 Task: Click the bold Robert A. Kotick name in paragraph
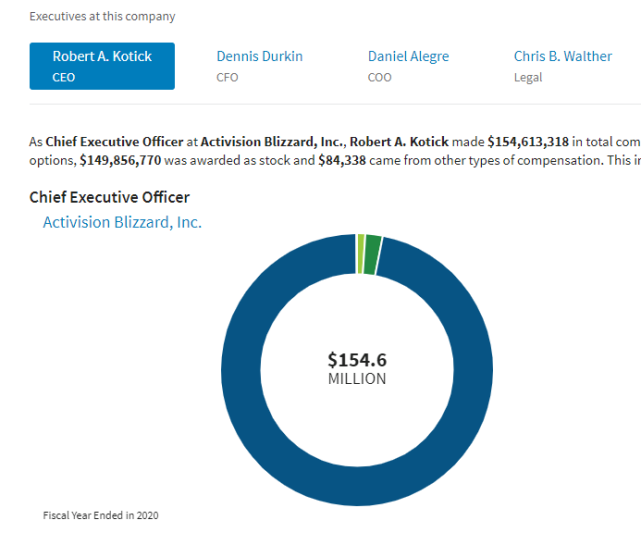pyautogui.click(x=399, y=141)
